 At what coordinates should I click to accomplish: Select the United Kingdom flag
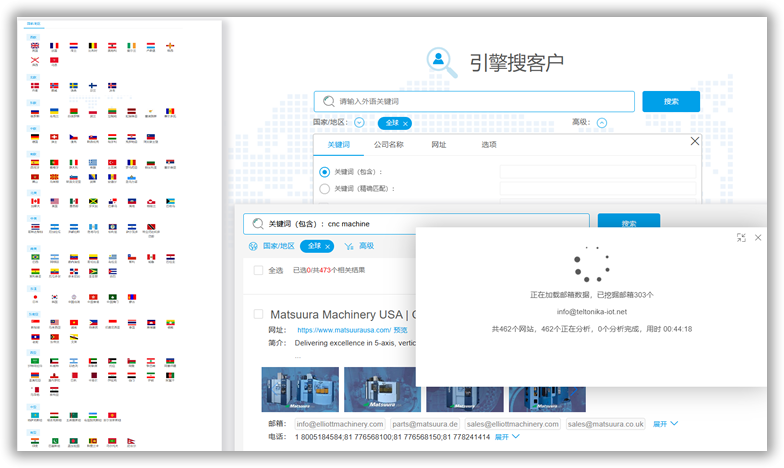click(35, 46)
